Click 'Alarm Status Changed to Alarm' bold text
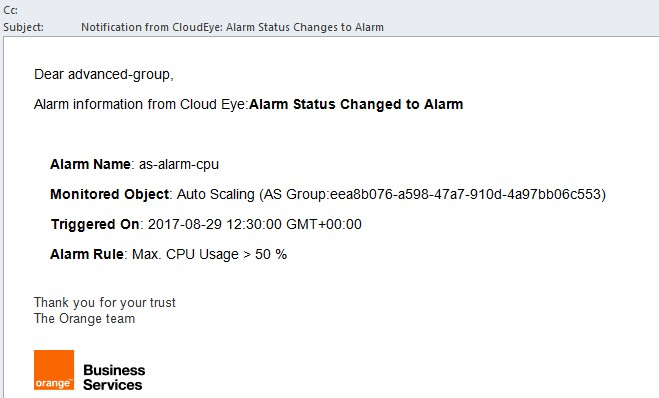Image resolution: width=659 pixels, height=398 pixels. pyautogui.click(x=356, y=104)
